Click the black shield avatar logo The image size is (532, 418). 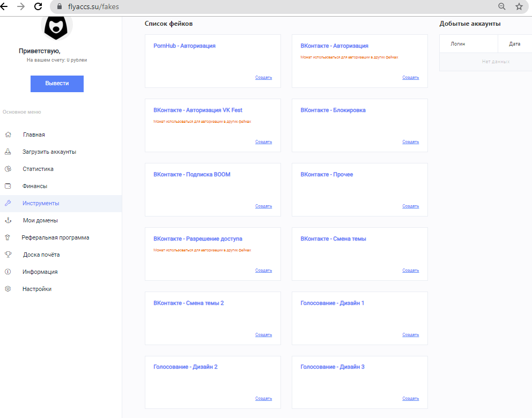[56, 28]
